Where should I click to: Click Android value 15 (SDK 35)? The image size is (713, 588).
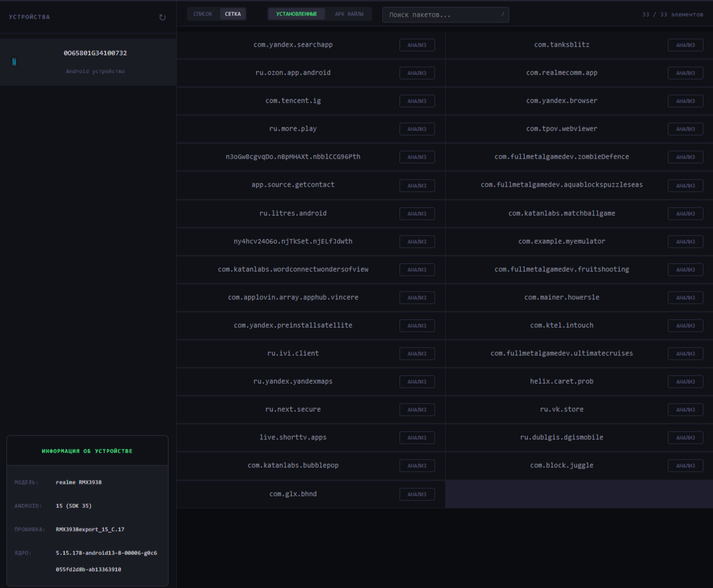tap(74, 506)
